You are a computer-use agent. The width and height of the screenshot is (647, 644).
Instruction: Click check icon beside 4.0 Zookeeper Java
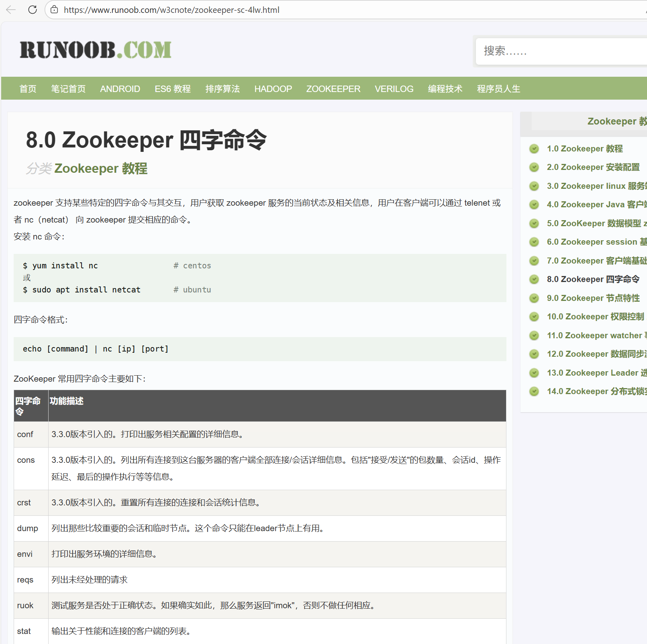click(x=534, y=204)
